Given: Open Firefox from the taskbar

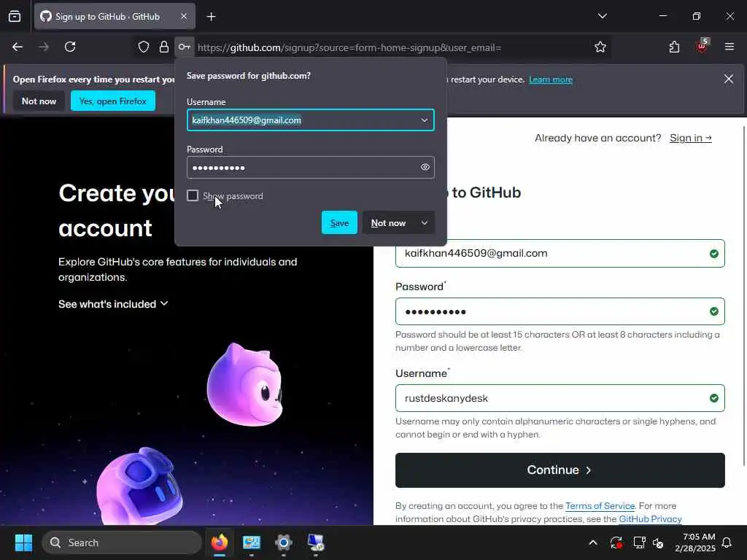Looking at the screenshot, I should (x=219, y=542).
